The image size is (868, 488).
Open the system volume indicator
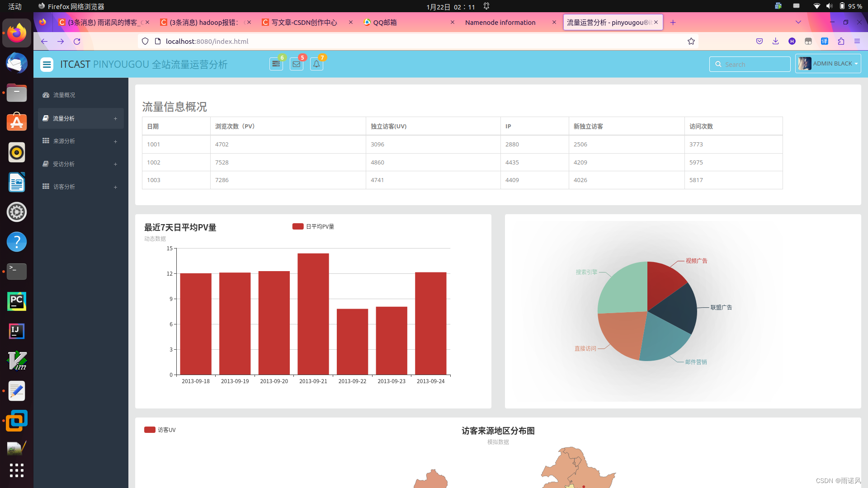pos(829,6)
